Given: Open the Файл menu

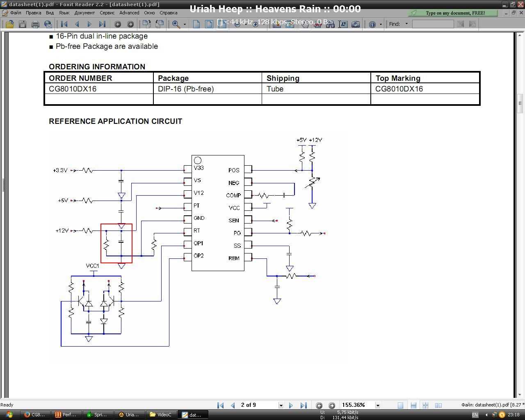Looking at the screenshot, I should tap(16, 13).
